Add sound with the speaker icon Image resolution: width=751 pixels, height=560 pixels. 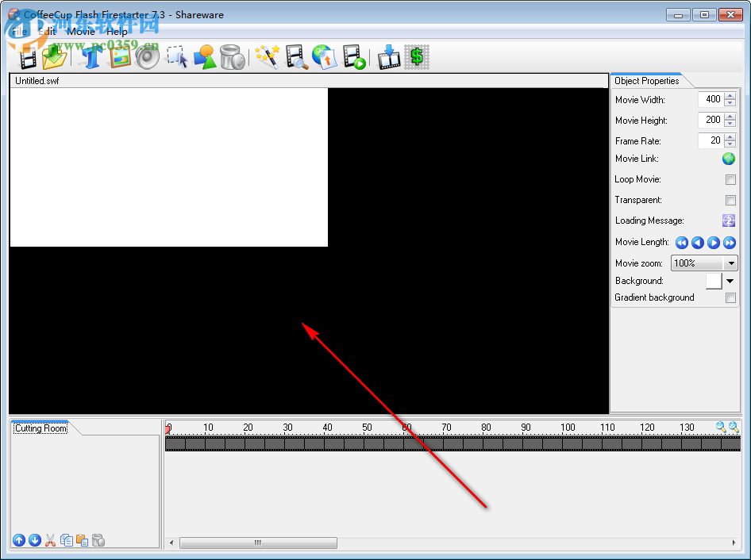point(147,57)
